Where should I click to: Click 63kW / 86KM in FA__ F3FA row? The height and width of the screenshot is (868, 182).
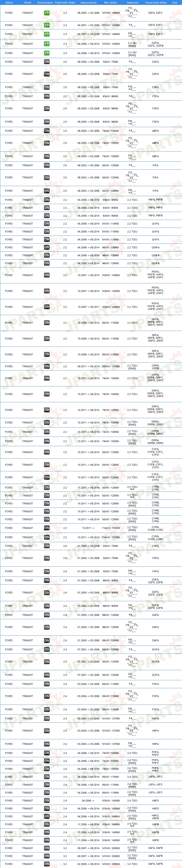tap(110, 96)
